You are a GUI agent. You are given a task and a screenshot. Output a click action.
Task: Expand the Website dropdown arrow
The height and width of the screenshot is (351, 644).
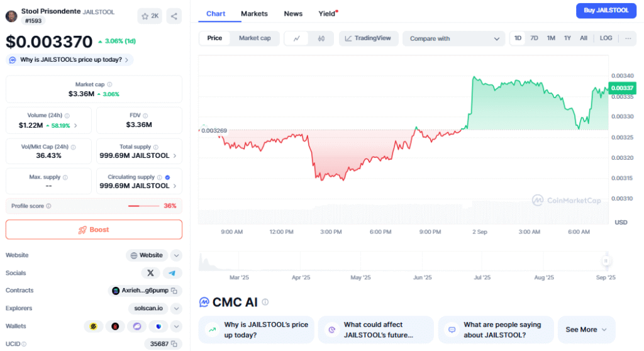[176, 255]
